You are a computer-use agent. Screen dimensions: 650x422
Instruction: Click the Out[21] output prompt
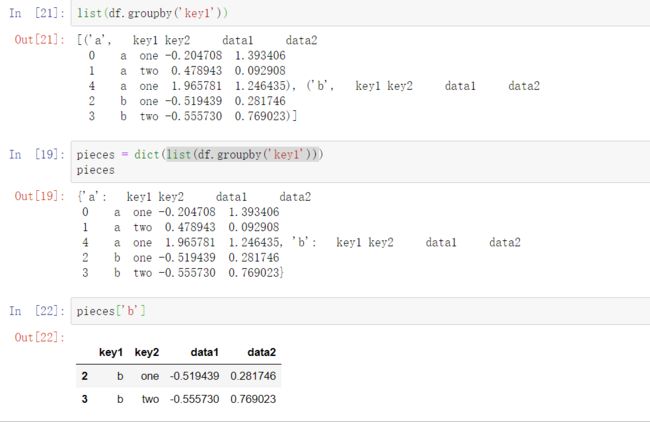pyautogui.click(x=39, y=40)
